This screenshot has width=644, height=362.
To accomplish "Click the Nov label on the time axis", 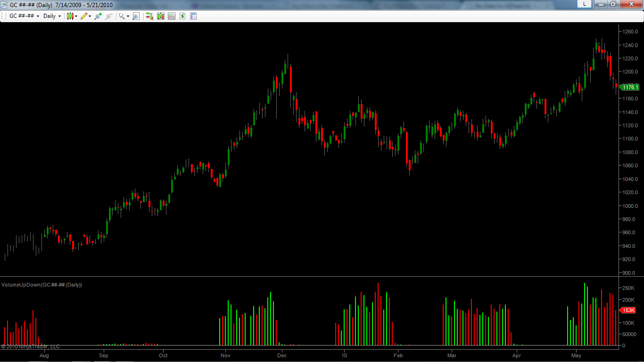I will tap(225, 355).
